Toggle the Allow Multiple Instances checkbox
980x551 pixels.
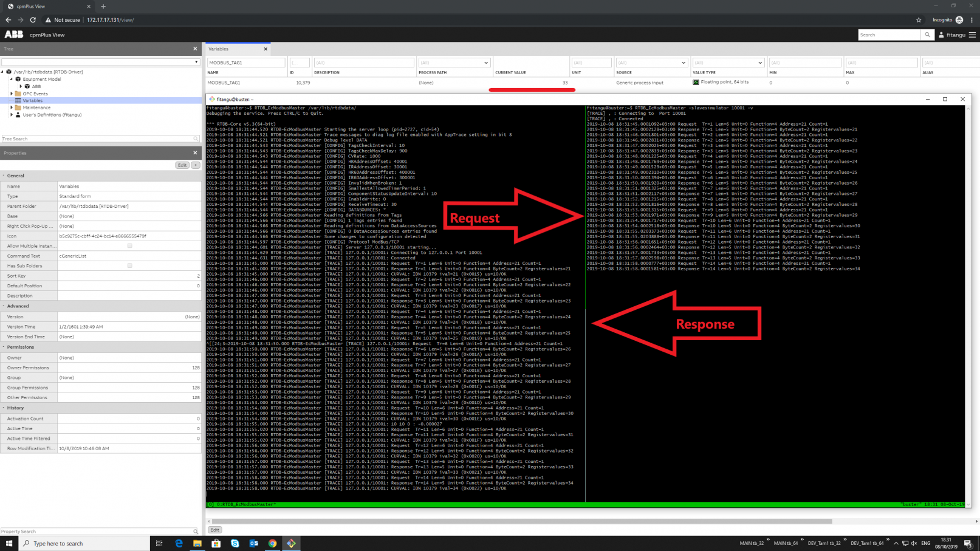click(x=129, y=246)
